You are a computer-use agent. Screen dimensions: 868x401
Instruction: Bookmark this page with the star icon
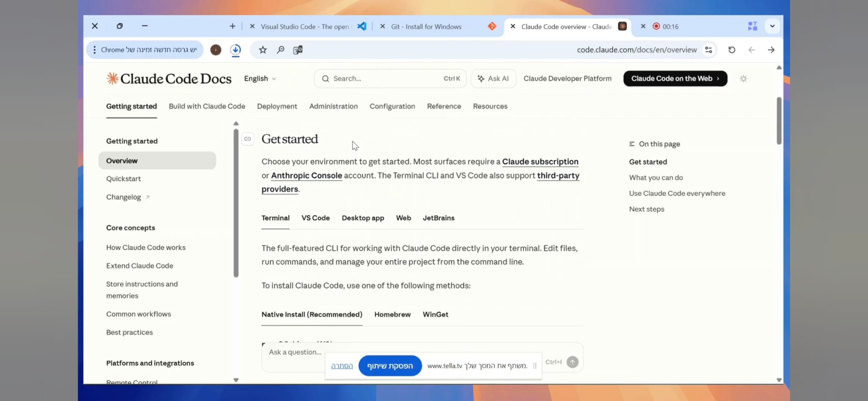263,50
